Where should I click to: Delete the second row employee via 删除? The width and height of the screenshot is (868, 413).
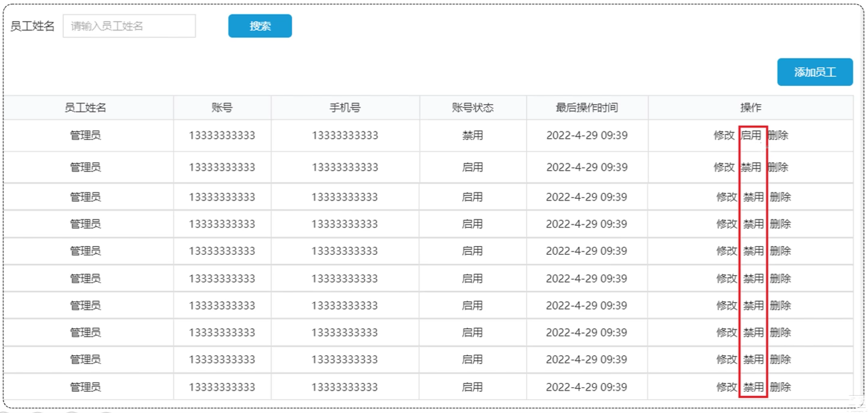(778, 168)
